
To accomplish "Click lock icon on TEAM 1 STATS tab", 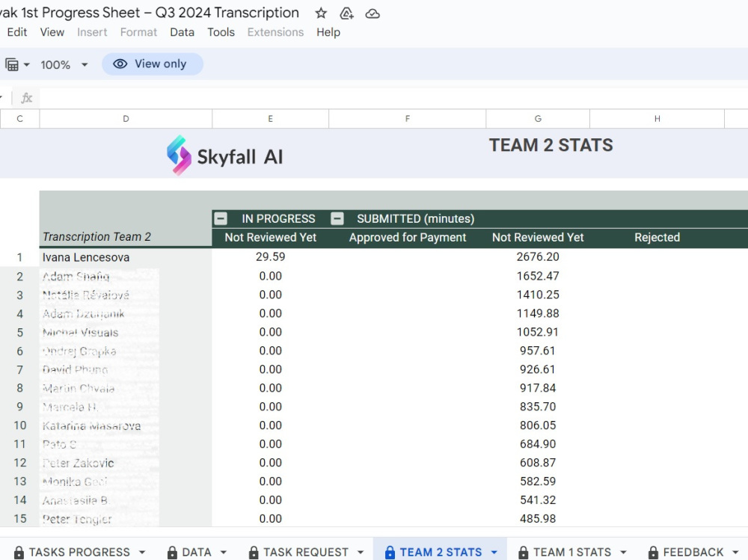I will click(x=524, y=553).
